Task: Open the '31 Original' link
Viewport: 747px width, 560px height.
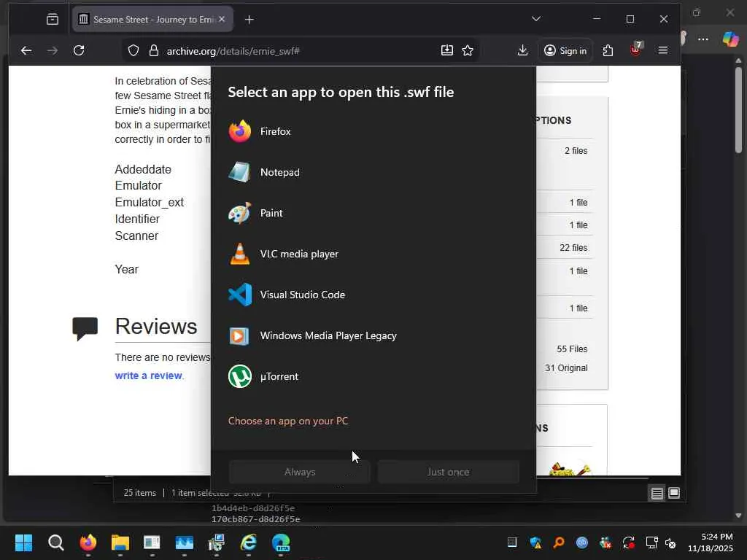Action: [x=566, y=368]
